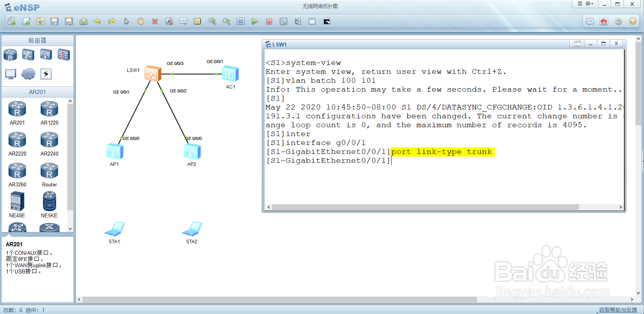This screenshot has height=314, width=644.
Task: Open the help question-mark icon
Action: coord(632,21)
